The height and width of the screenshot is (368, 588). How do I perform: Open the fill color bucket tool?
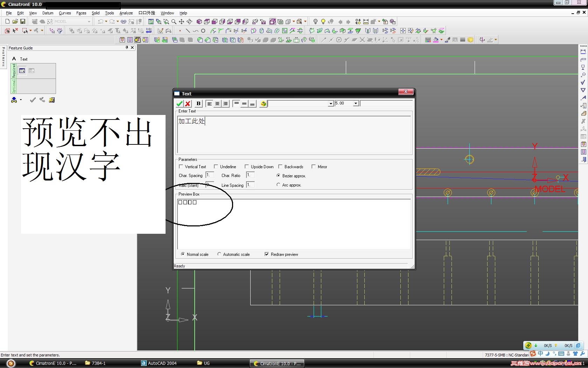(x=436, y=40)
